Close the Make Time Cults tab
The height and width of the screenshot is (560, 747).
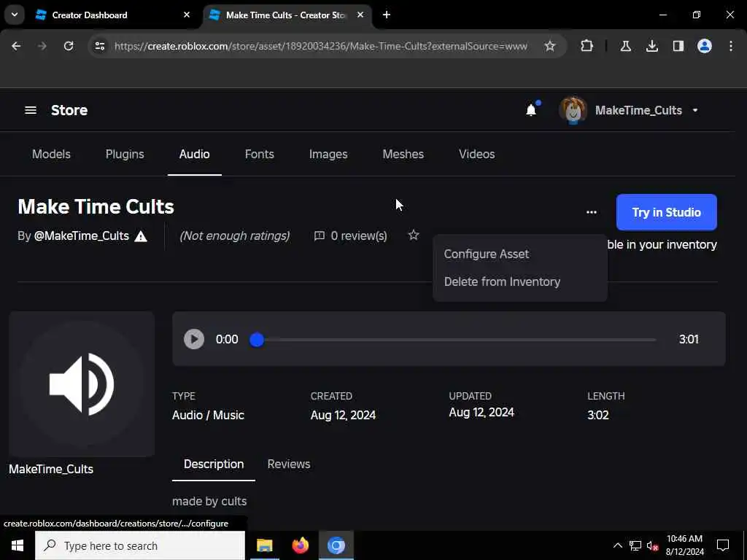(360, 15)
